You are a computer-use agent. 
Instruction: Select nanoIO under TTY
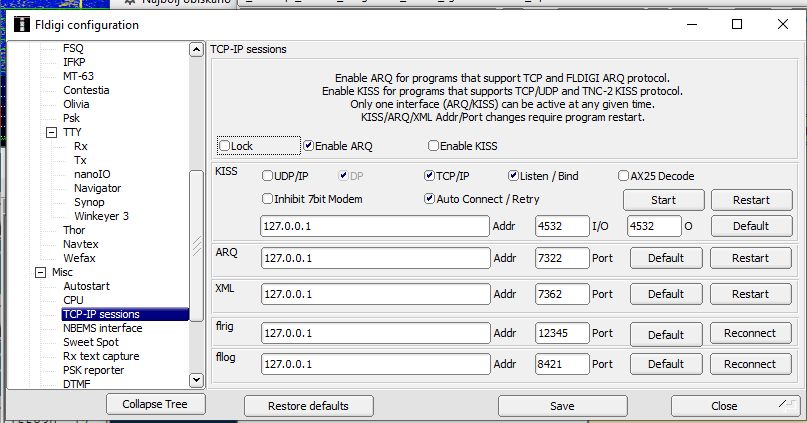tap(92, 174)
